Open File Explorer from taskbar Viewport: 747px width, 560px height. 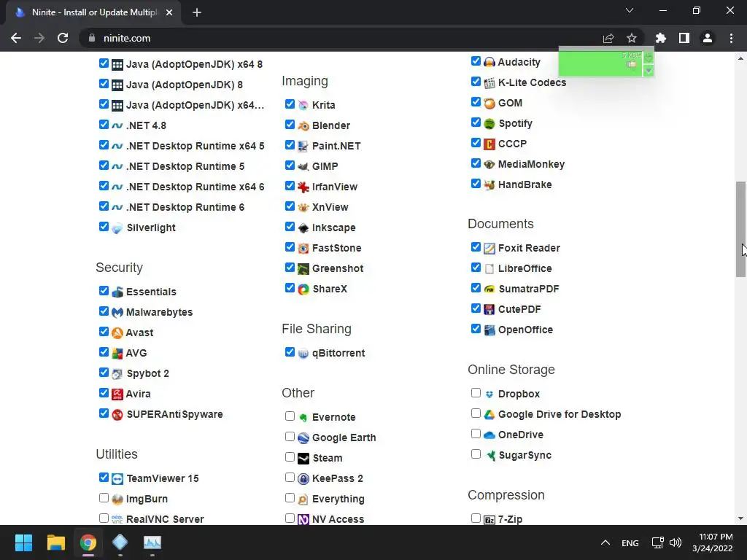click(55, 542)
